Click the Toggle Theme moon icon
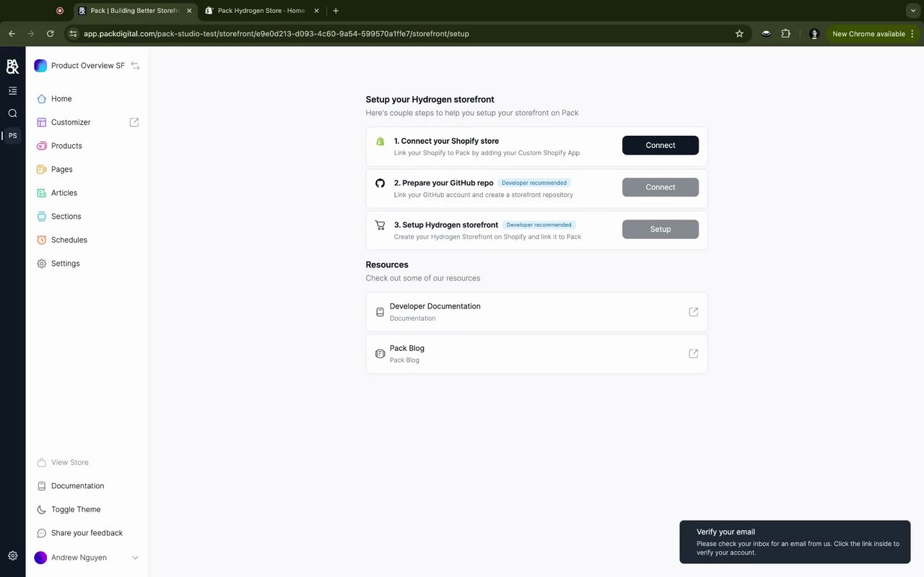 pos(42,510)
